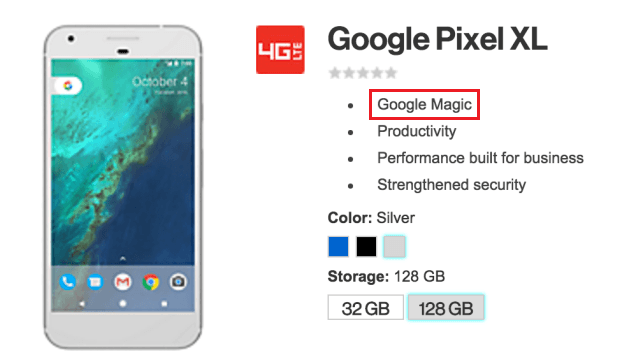The image size is (636, 362).
Task: Tap the Messages app icon on Pixel screen
Action: click(95, 281)
